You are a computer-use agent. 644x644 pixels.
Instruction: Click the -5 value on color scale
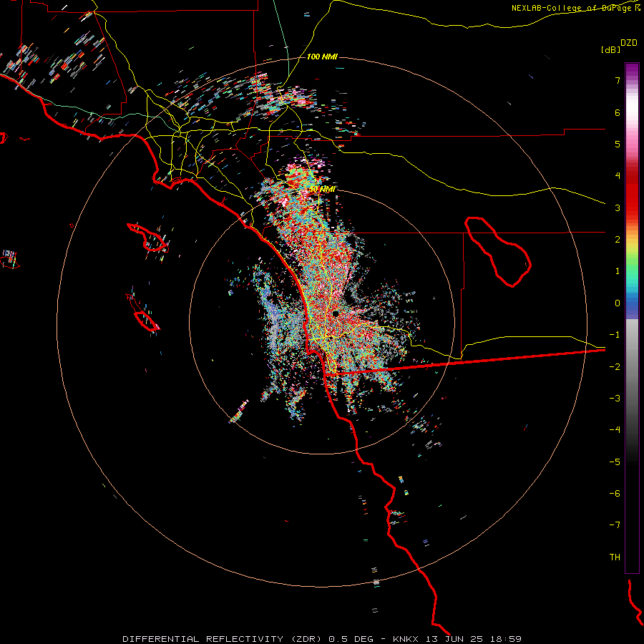tap(615, 462)
